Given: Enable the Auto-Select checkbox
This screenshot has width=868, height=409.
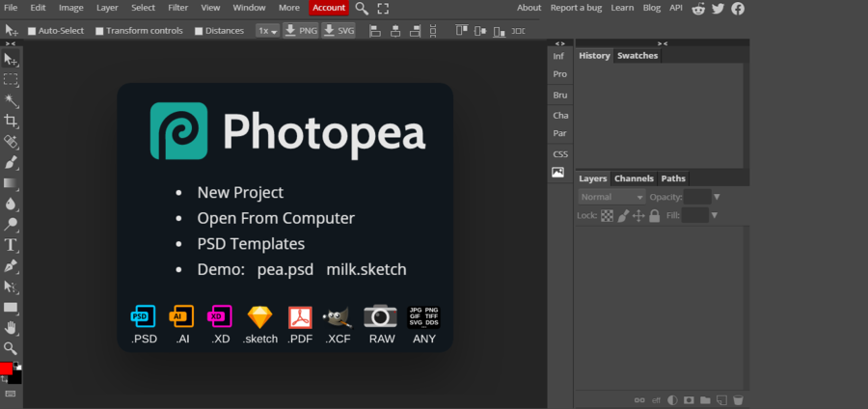Looking at the screenshot, I should (32, 31).
